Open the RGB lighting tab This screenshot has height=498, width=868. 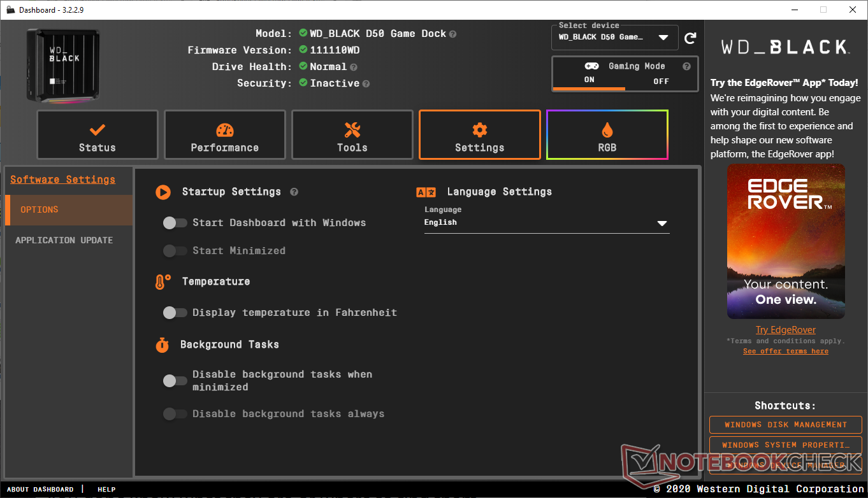(607, 135)
